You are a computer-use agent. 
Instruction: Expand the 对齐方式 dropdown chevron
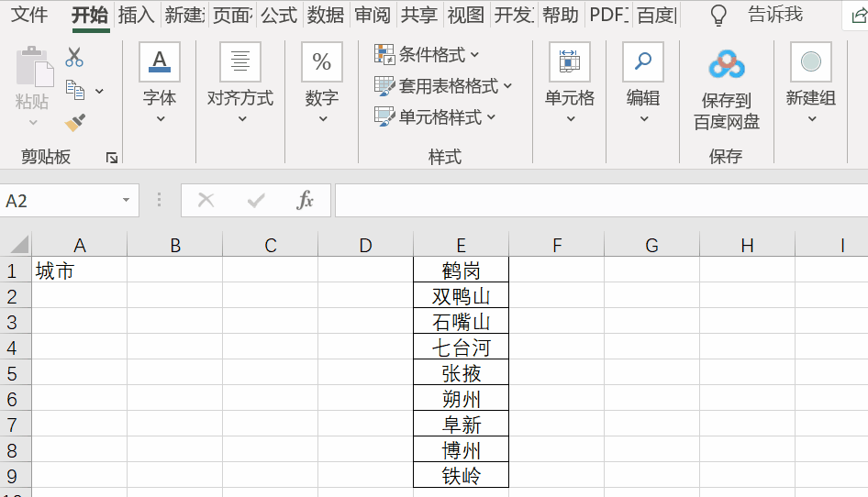[242, 118]
